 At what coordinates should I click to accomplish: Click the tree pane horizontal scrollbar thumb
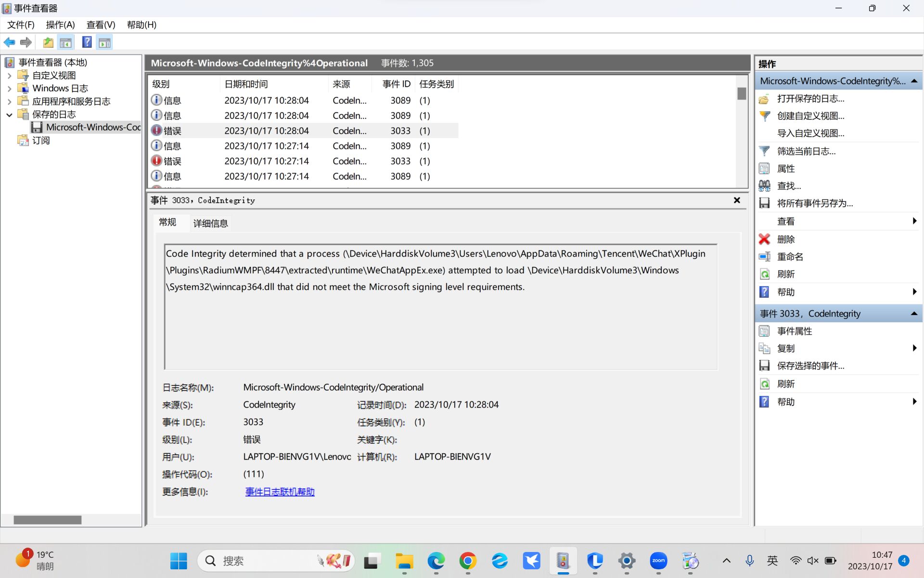click(47, 520)
